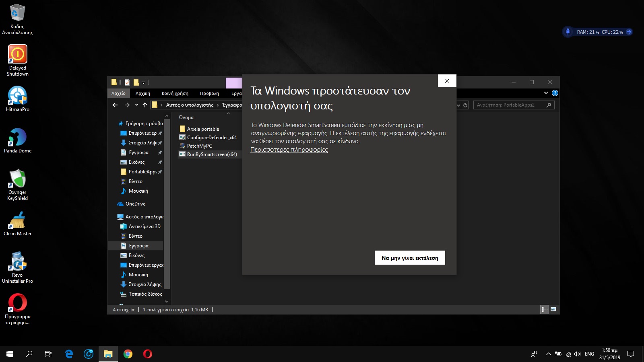Switch to the 'Κοινή χρήση' ribbon tab
Viewport: 644px width, 362px height.
click(x=175, y=93)
